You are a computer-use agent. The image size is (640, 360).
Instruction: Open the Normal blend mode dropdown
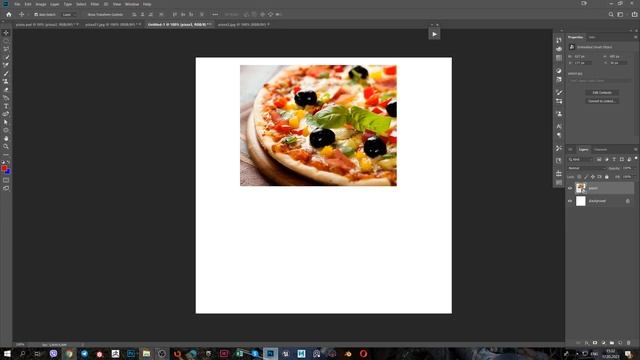point(587,168)
